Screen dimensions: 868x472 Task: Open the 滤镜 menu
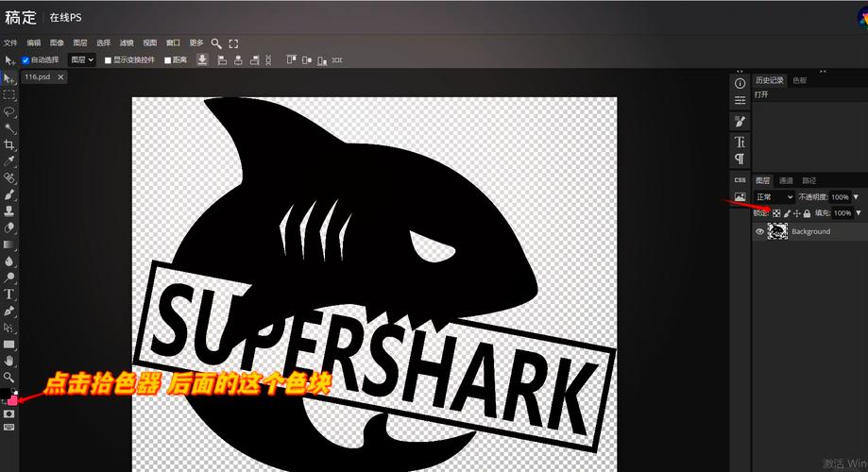click(127, 43)
